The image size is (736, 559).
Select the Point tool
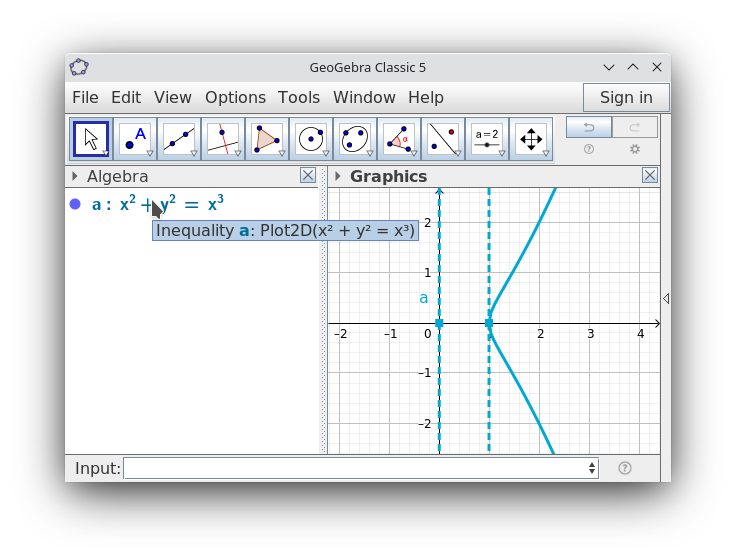tap(135, 139)
